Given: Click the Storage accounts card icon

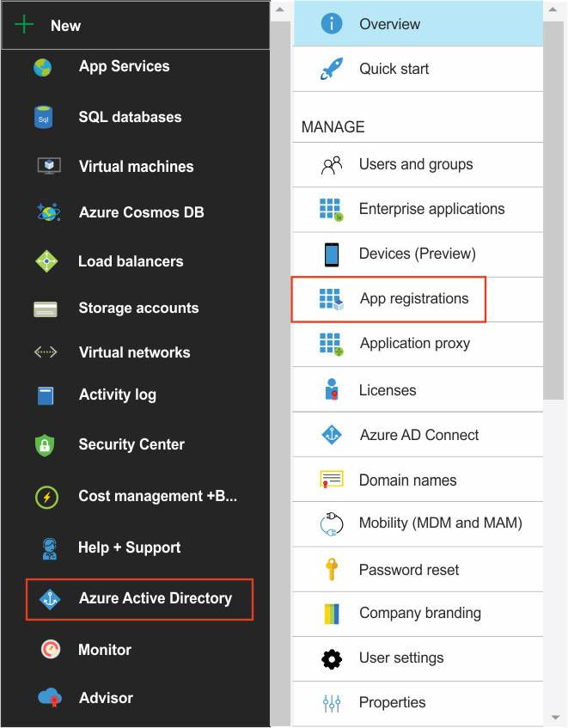Looking at the screenshot, I should [46, 309].
